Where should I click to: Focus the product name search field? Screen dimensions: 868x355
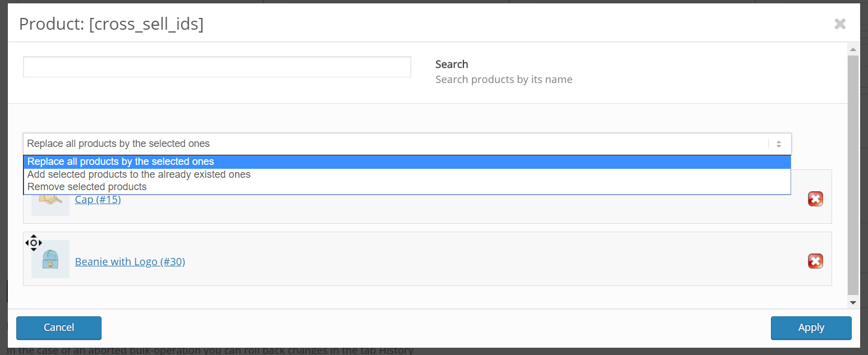[217, 67]
